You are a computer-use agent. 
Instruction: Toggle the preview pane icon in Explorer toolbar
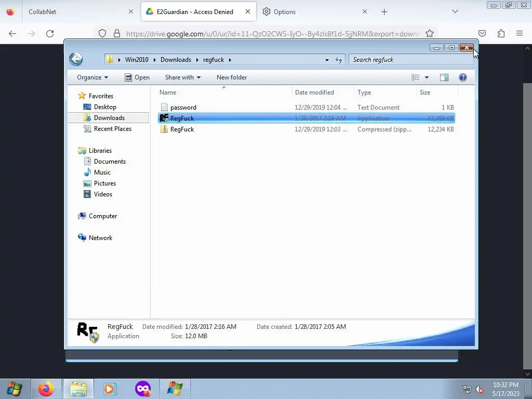[x=444, y=77]
